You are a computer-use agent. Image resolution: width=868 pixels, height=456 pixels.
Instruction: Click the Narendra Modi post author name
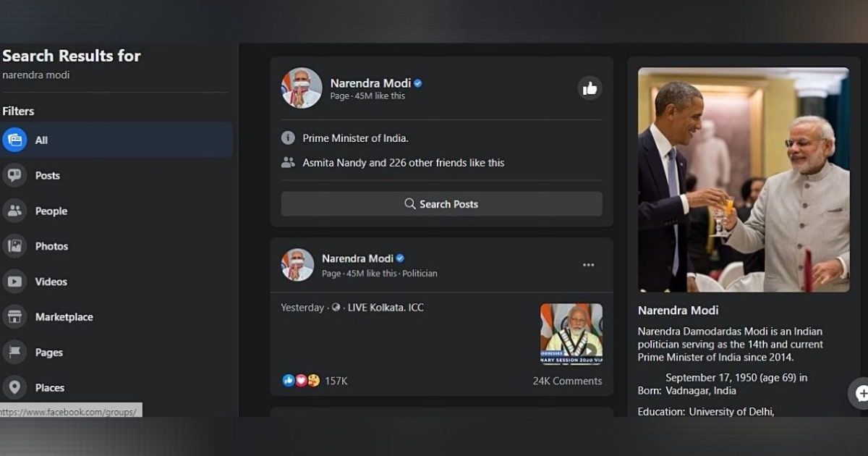tap(357, 258)
